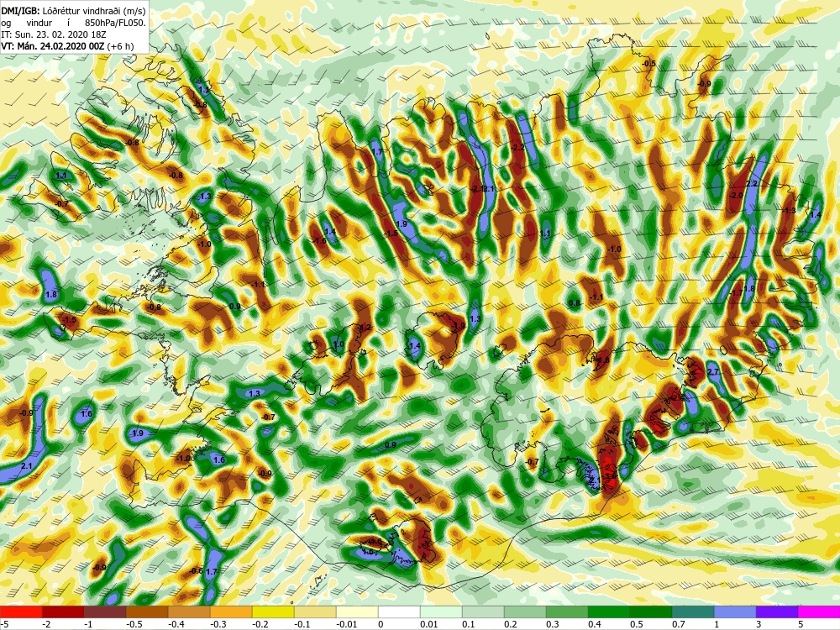The width and height of the screenshot is (840, 630).
Task: Select the legend label '-5'
Action: click(x=5, y=624)
